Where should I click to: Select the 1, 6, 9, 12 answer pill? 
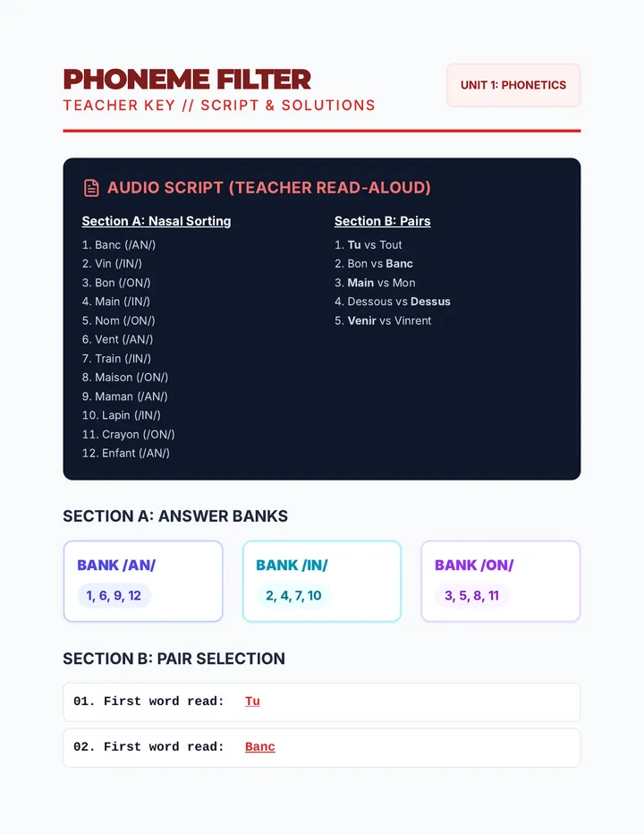(x=114, y=596)
